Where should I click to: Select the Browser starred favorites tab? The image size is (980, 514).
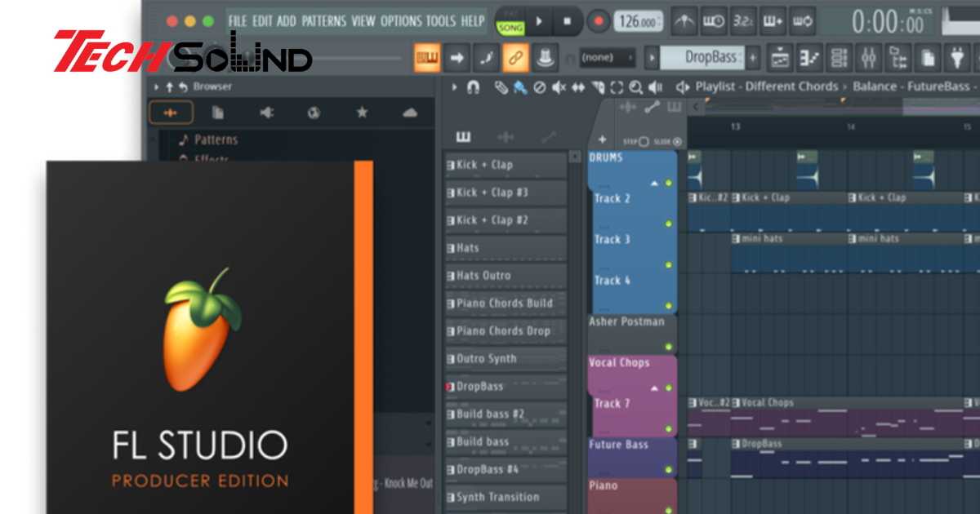tap(362, 113)
